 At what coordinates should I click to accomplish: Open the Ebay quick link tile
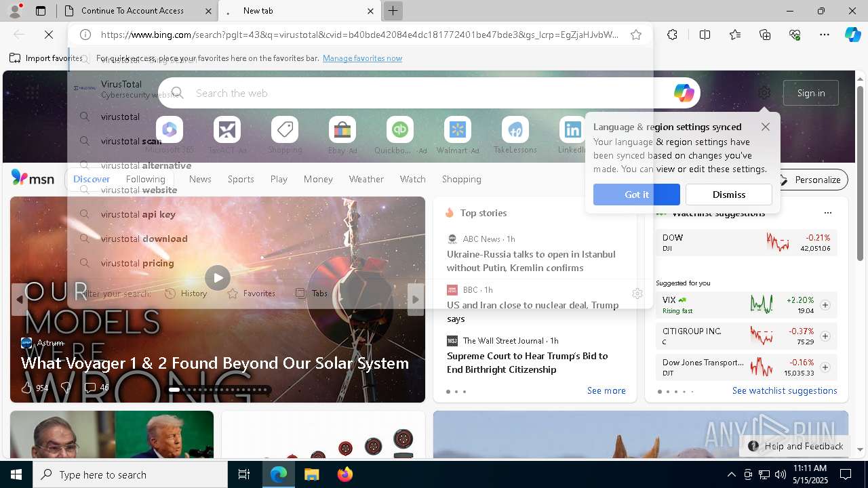click(x=342, y=135)
